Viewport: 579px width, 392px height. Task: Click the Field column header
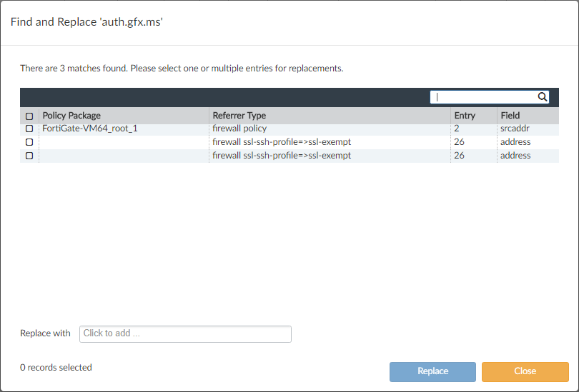click(510, 116)
